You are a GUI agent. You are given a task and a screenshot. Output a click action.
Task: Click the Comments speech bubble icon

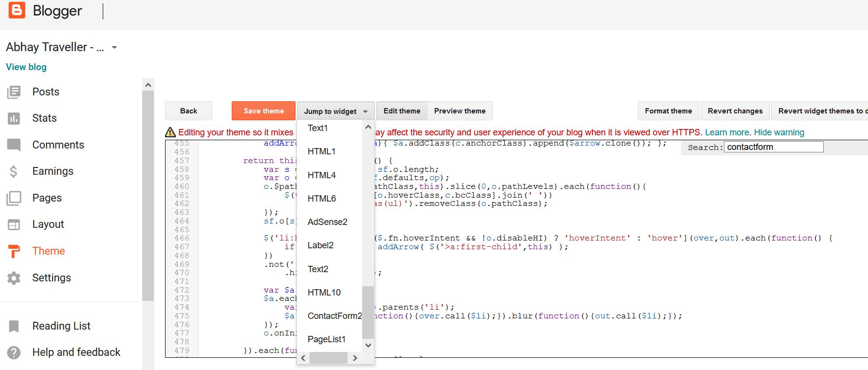tap(14, 145)
